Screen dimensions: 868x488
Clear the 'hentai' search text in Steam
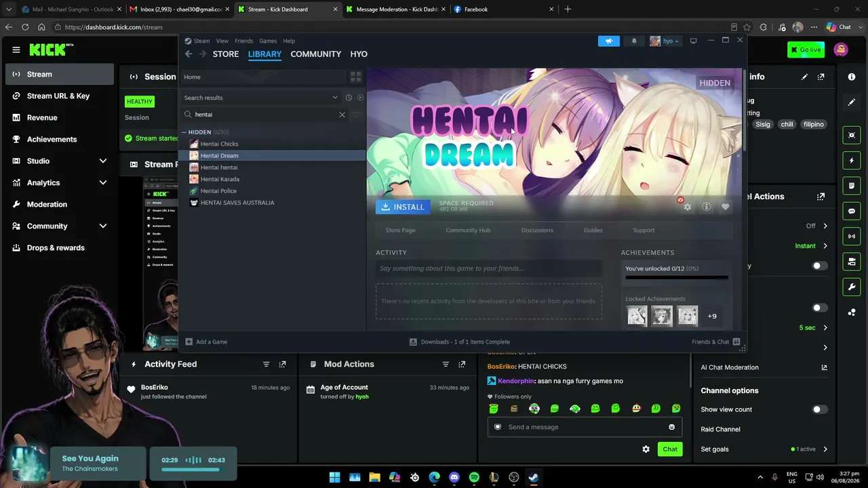click(x=342, y=115)
